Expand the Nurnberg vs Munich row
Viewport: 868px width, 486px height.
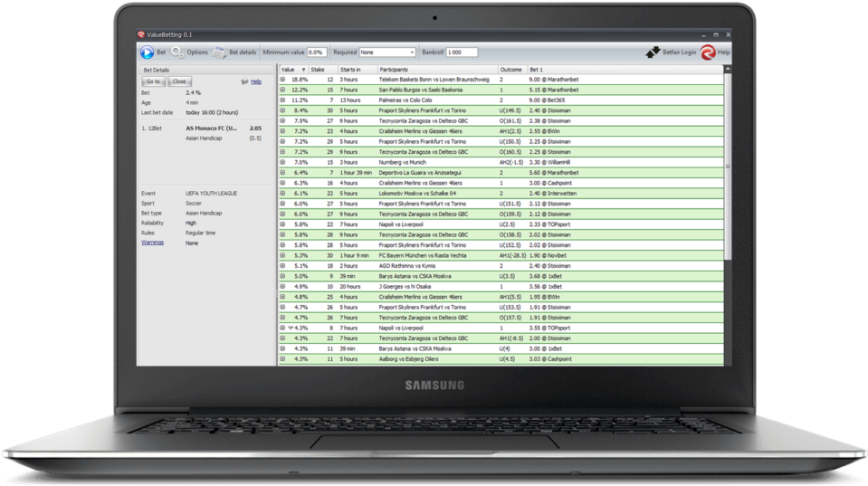coord(282,162)
